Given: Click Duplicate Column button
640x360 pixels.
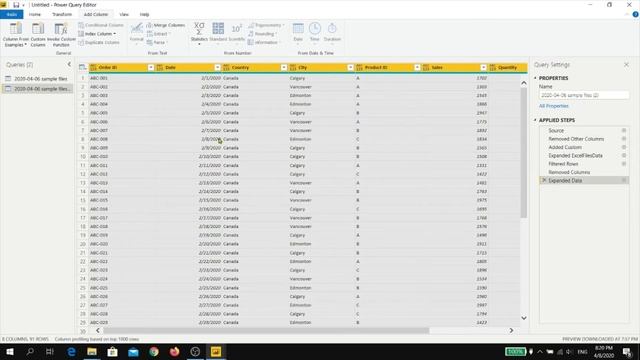Looking at the screenshot, I should (99, 42).
